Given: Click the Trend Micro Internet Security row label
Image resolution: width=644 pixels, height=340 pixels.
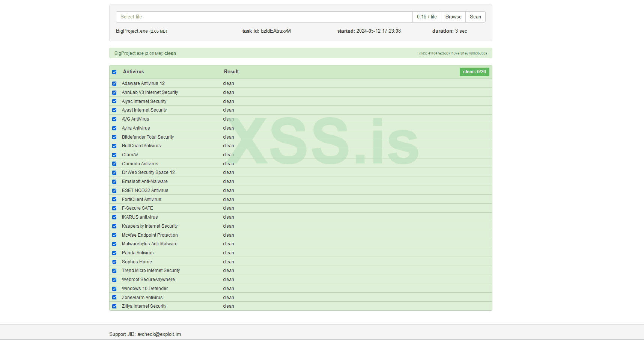Looking at the screenshot, I should coord(151,270).
